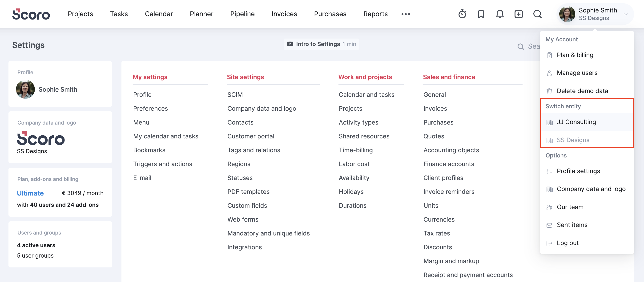Select Manage users from account menu
Image resolution: width=644 pixels, height=282 pixels.
(x=587, y=73)
